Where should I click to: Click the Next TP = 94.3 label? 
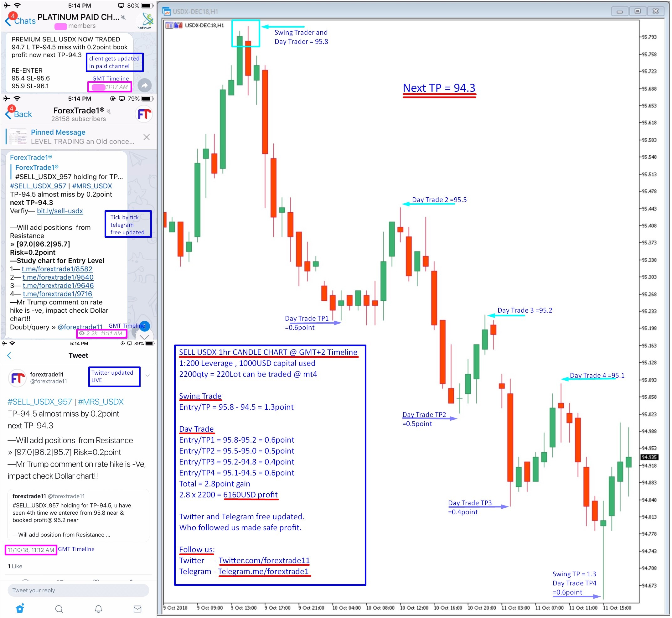tap(439, 88)
